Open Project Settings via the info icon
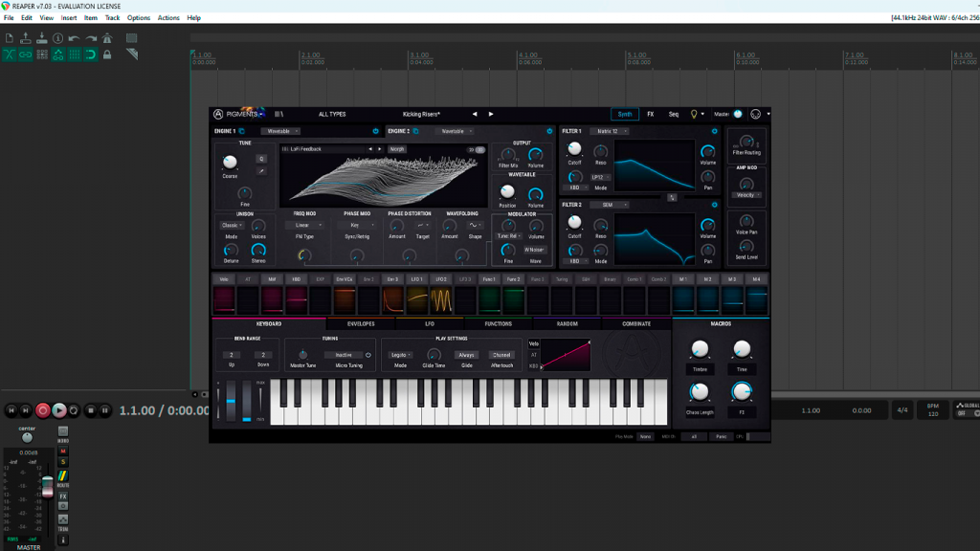 (58, 38)
